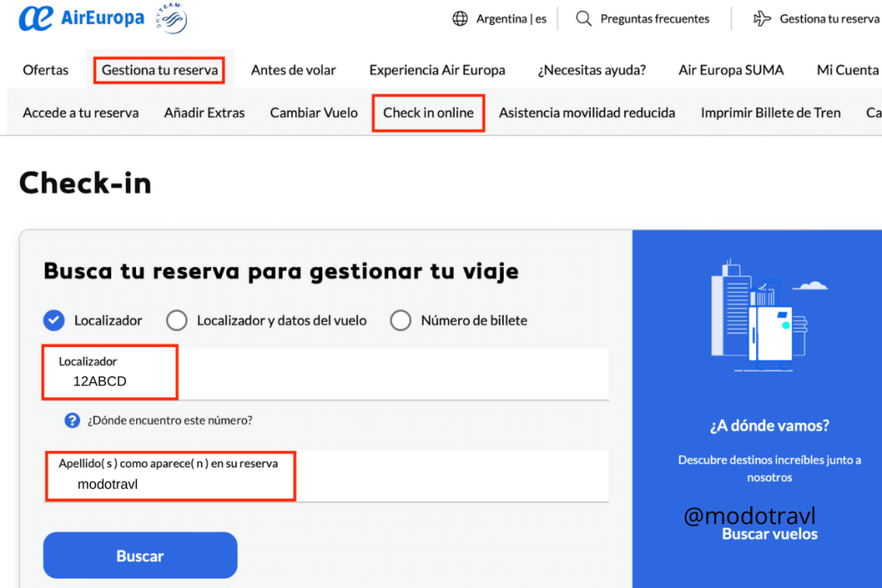
Task: Open the Argentina | es region selector
Action: 511,19
